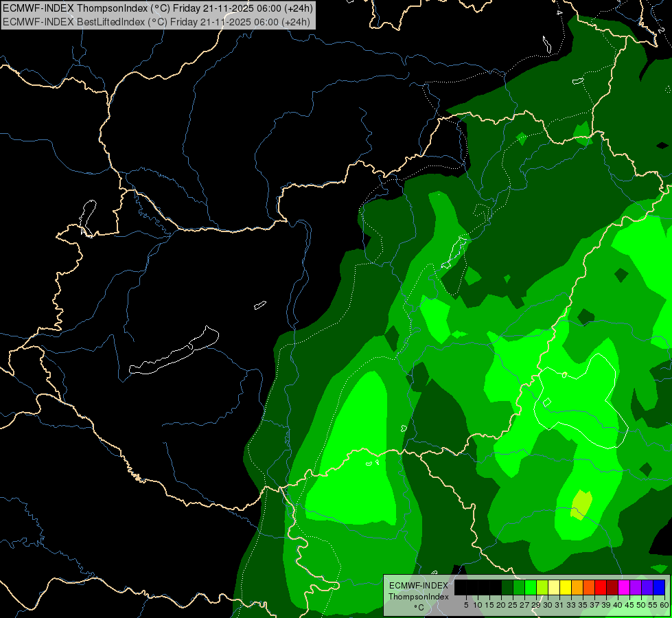Click the °C unit label in legend

(x=419, y=607)
